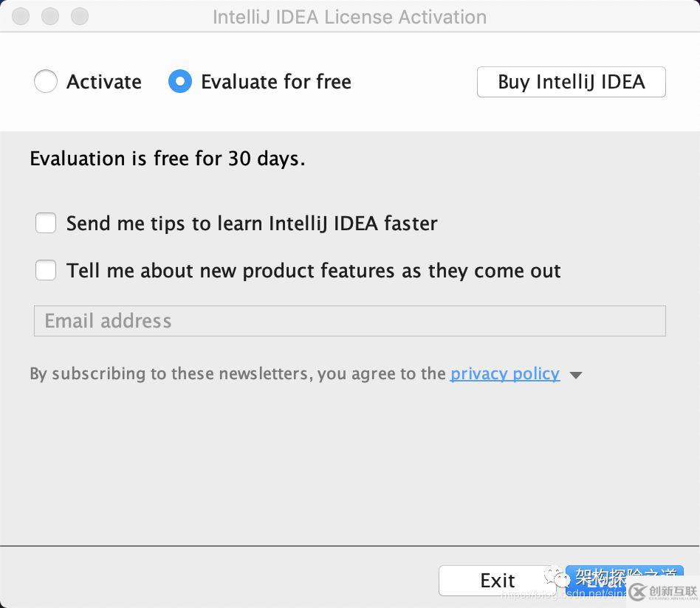Dismiss the dialog with Exit

[x=497, y=580]
